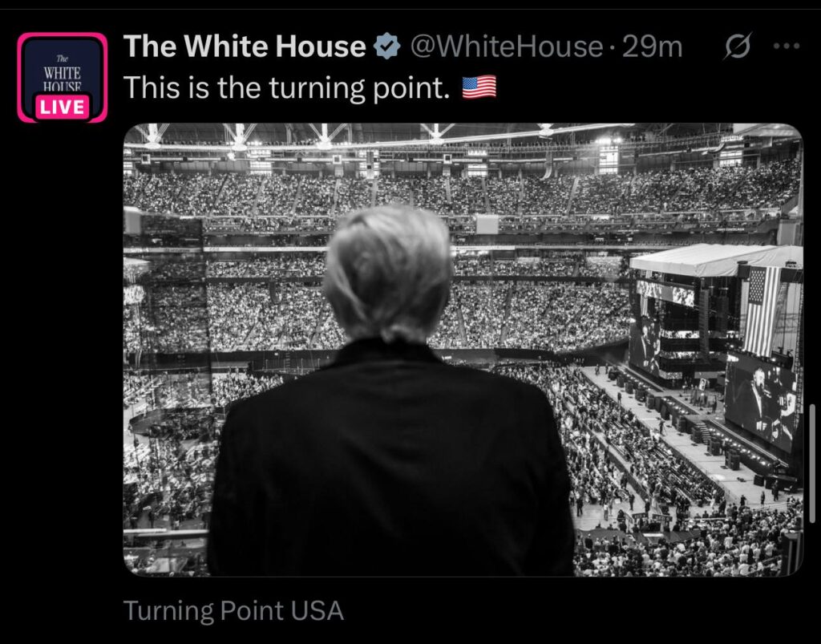Open the Grok slashed-circle icon
The height and width of the screenshot is (644, 821).
click(x=737, y=48)
